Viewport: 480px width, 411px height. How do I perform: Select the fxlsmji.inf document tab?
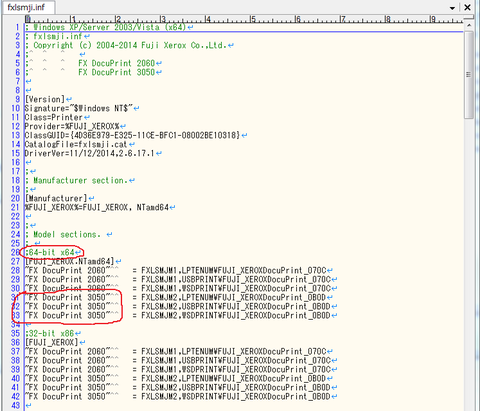[28, 7]
